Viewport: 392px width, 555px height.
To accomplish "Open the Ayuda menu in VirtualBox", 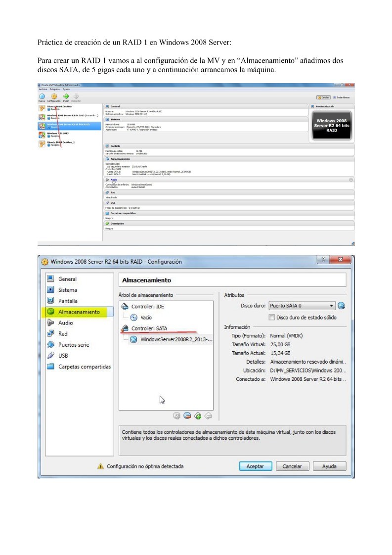I will (x=66, y=89).
